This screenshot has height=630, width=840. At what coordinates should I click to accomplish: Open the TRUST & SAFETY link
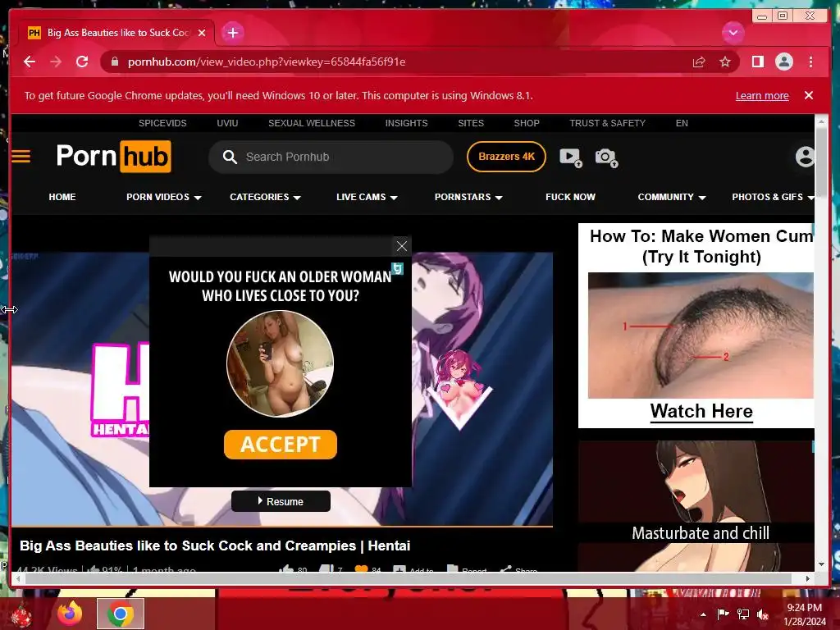tap(608, 123)
